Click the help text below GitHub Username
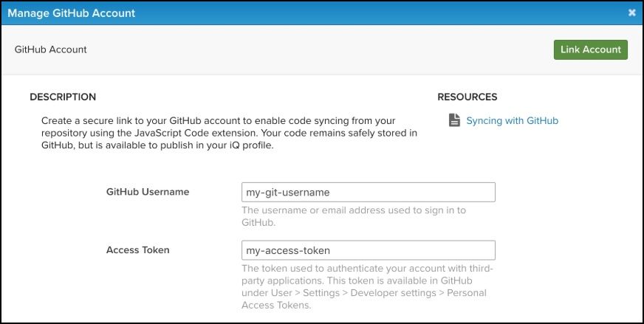 click(354, 216)
